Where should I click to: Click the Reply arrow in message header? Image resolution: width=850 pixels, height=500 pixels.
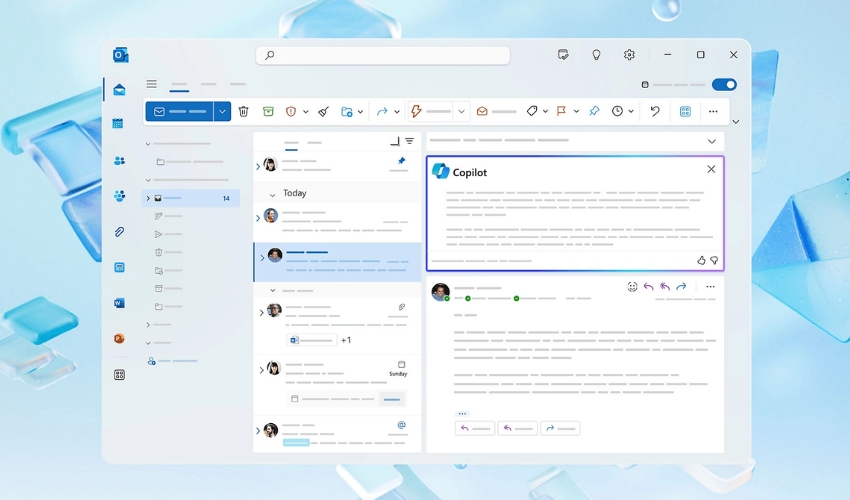pos(648,286)
